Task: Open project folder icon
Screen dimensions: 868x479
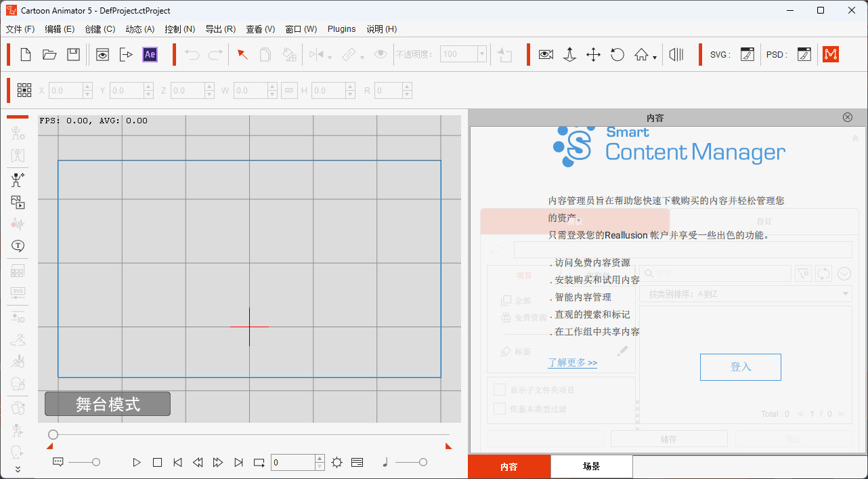Action: (49, 55)
